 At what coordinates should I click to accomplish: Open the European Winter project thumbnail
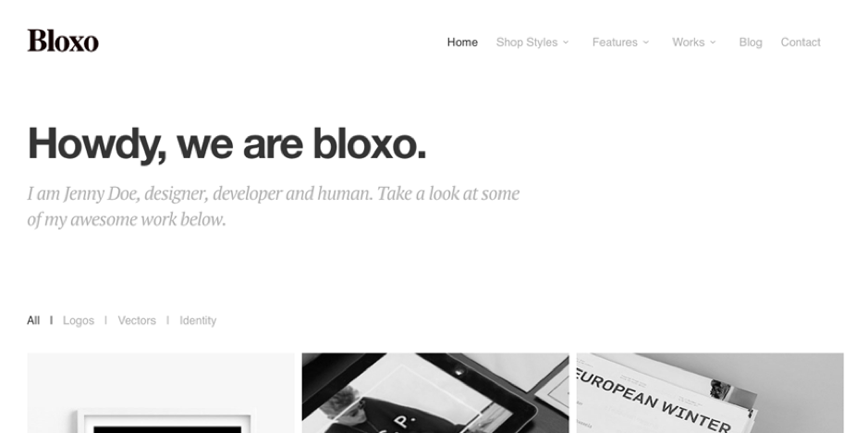[x=710, y=393]
